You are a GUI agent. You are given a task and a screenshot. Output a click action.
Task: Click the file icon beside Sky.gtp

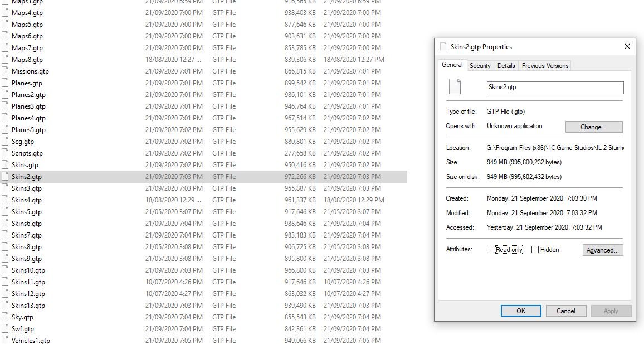[x=5, y=317]
